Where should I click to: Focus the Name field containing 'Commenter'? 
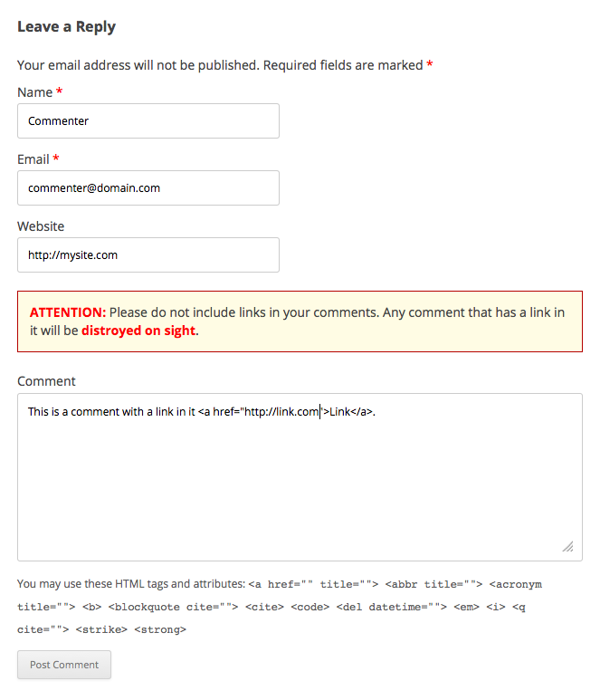coord(148,121)
